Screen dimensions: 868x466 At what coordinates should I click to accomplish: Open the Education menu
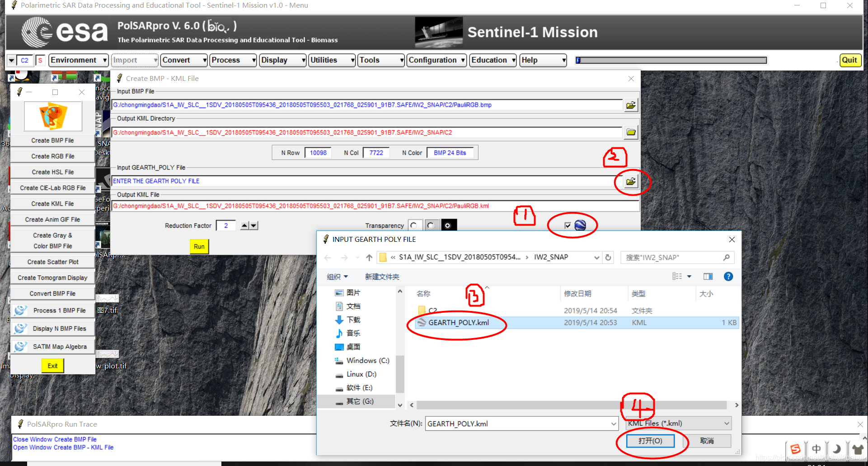coord(493,60)
